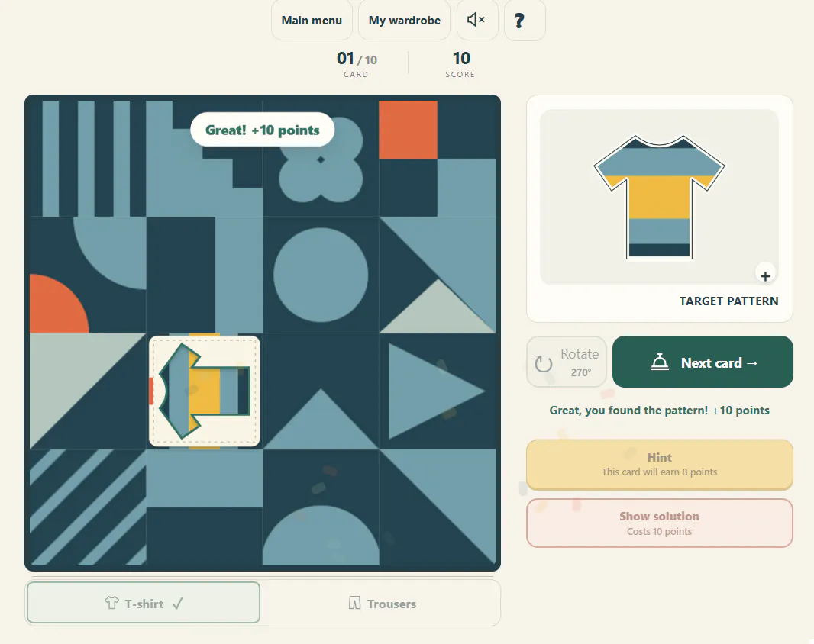The height and width of the screenshot is (644, 814).
Task: Switch to the Trousers tab
Action: pyautogui.click(x=382, y=604)
